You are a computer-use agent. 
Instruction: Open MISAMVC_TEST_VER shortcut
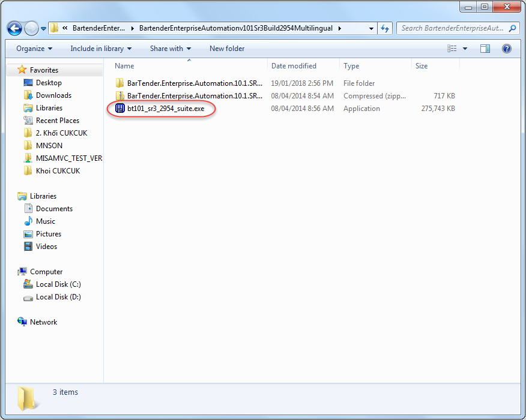click(69, 158)
